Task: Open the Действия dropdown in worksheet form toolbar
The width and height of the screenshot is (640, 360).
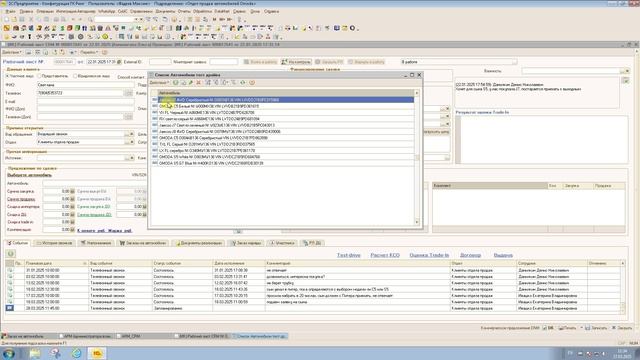Action: click(11, 52)
